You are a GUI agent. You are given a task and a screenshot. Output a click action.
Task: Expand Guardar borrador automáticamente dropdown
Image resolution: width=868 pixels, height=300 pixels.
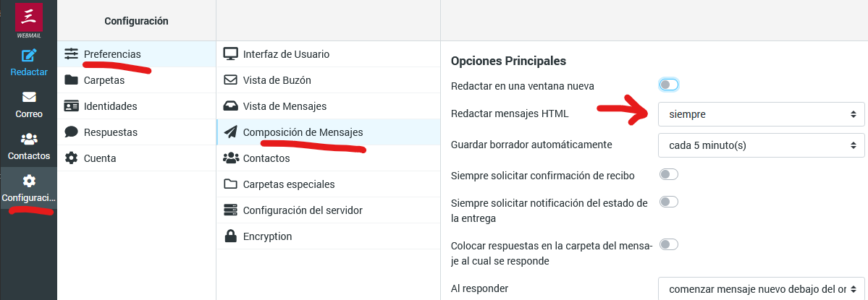coord(761,145)
